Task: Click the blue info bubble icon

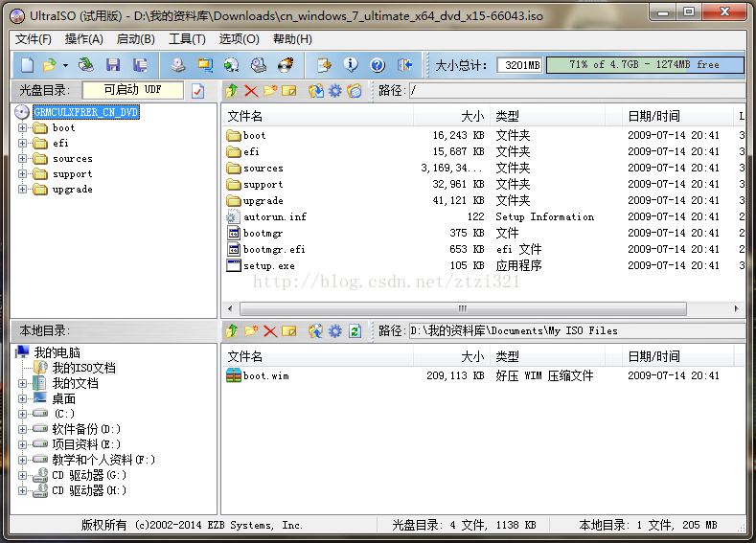Action: click(351, 64)
